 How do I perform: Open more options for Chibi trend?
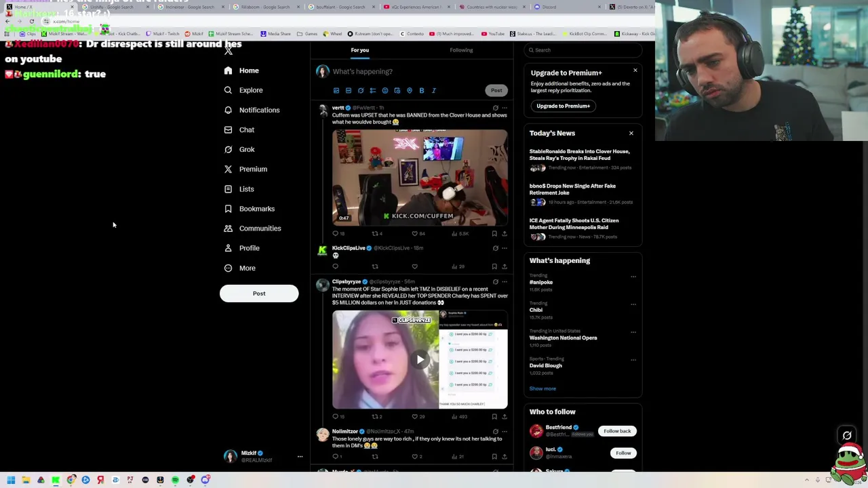click(633, 304)
